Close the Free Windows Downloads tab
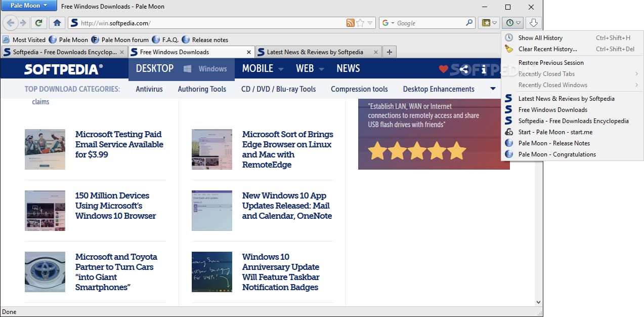 [x=248, y=52]
